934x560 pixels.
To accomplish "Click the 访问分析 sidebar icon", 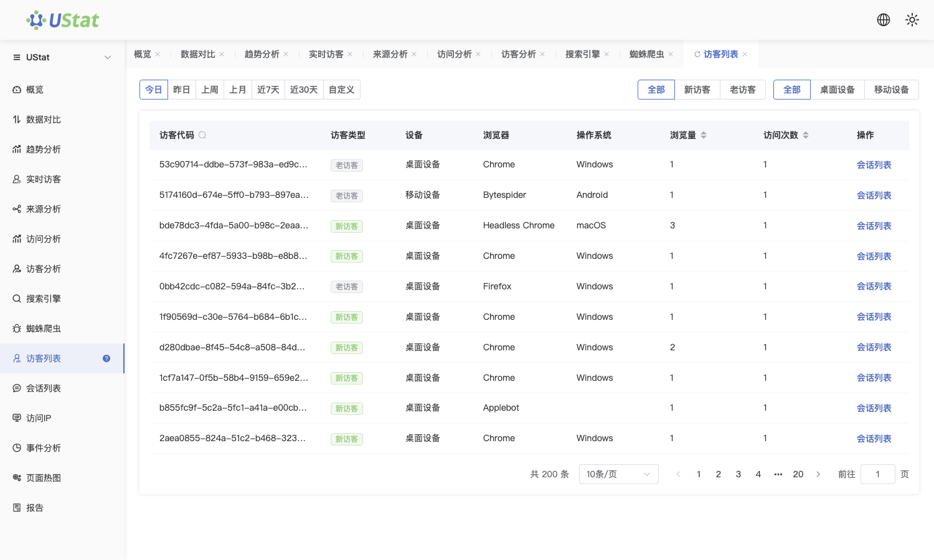I will click(17, 239).
